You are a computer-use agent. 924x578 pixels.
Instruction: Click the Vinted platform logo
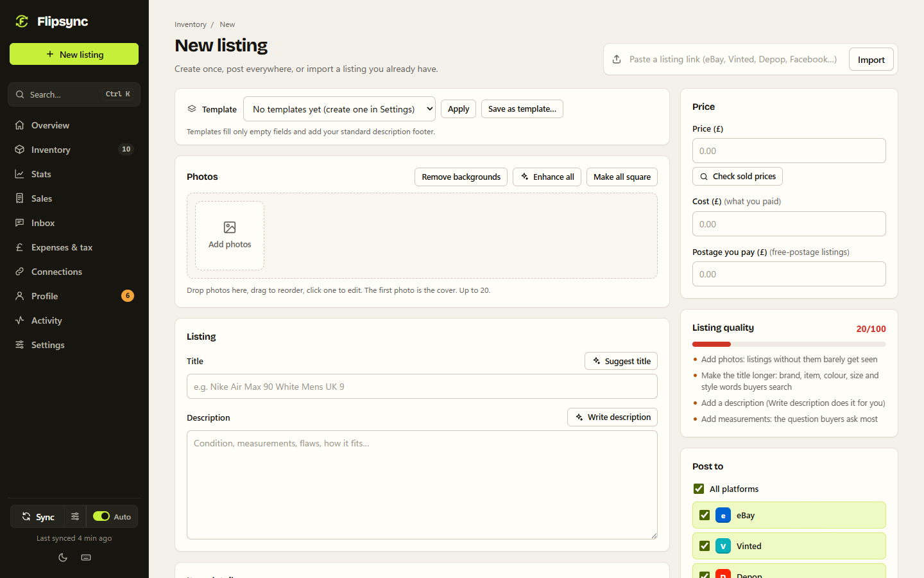point(723,546)
